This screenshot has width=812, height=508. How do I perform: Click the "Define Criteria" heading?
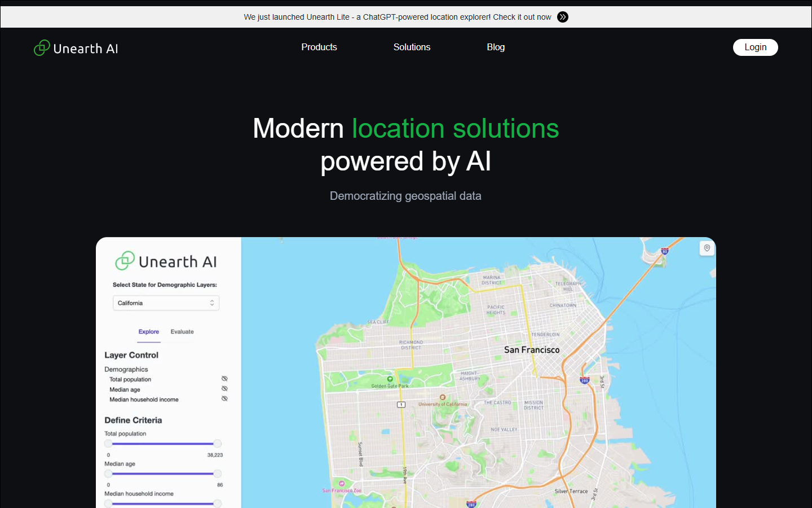[133, 420]
